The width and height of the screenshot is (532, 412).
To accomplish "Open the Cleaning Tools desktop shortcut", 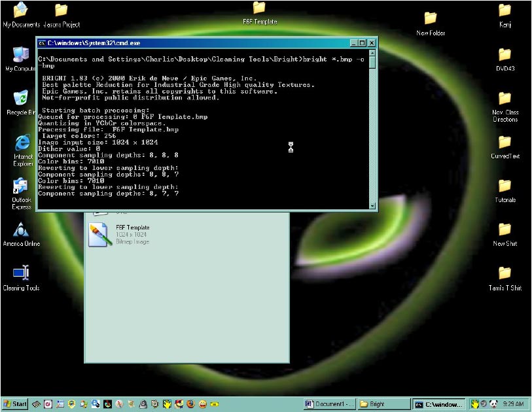I will (x=21, y=273).
